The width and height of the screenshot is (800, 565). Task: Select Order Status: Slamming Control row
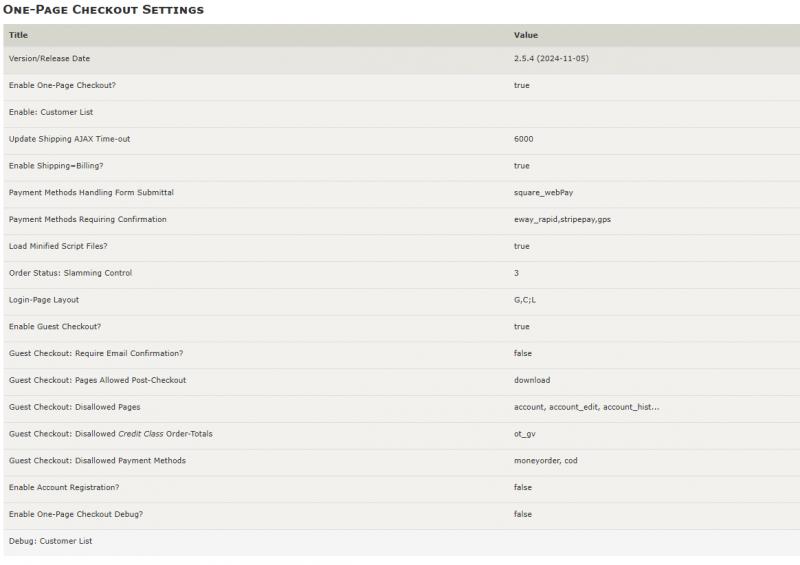coord(402,273)
